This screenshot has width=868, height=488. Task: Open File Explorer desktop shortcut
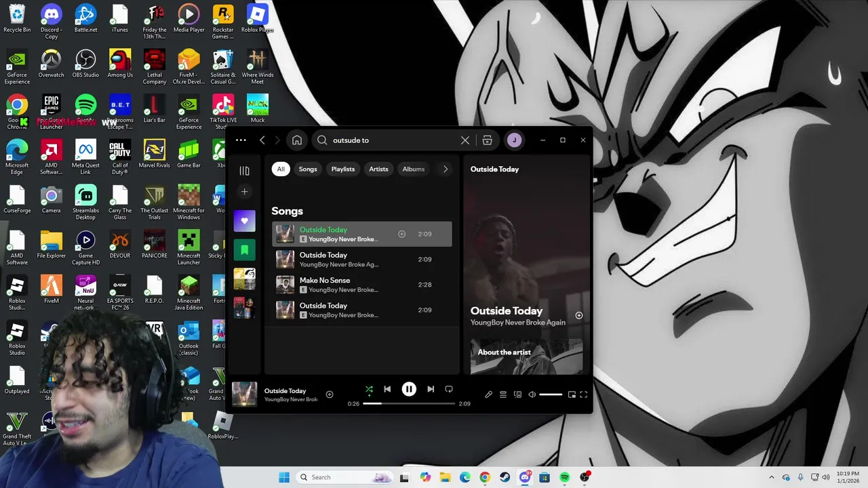[x=51, y=244]
